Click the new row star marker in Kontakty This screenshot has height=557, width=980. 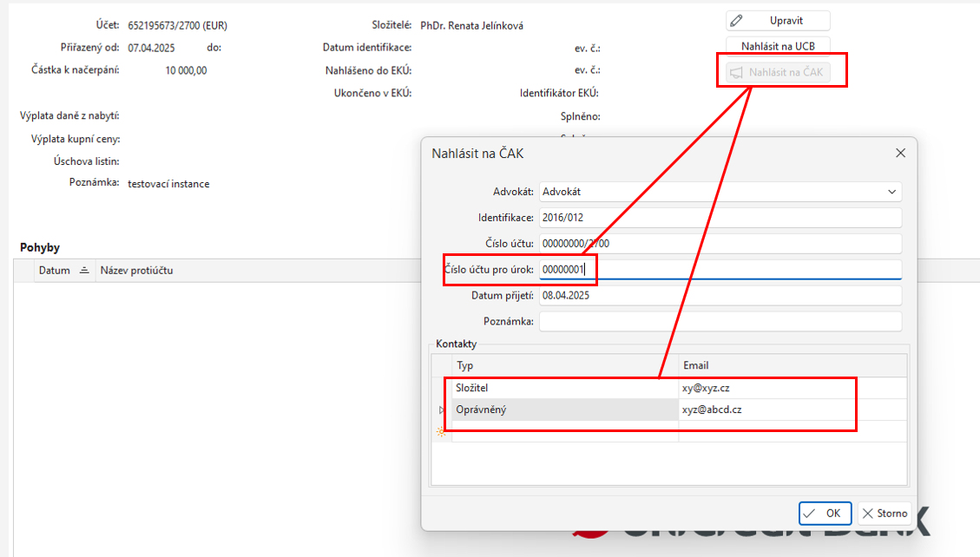click(440, 432)
